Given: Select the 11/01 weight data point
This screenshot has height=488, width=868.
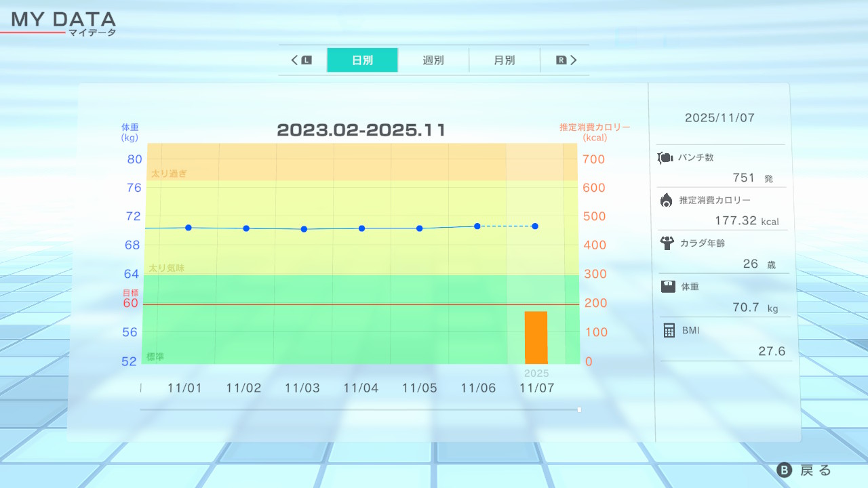Looking at the screenshot, I should [x=189, y=228].
